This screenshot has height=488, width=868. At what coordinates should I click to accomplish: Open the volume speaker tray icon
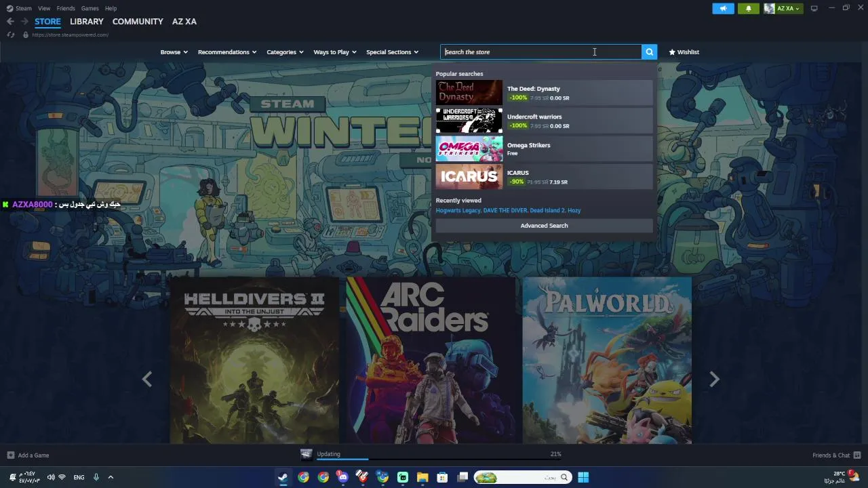point(51,477)
